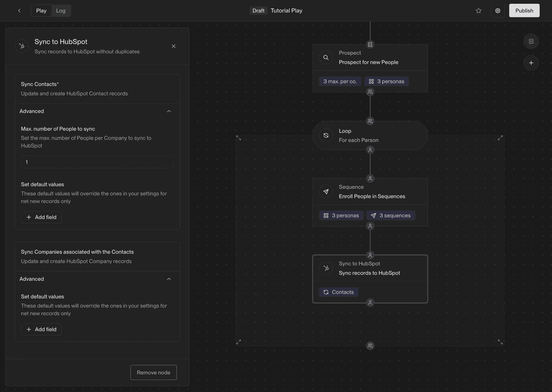The image size is (552, 392).
Task: Click HubSpot icon in Sync node
Action: 326,268
